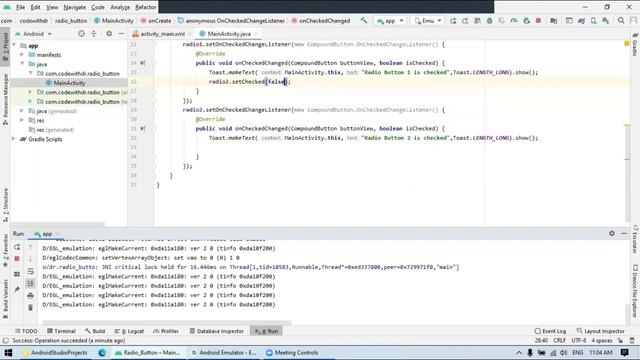Viewport: 640px width, 360px height.
Task: Select the MainActivity.java editor tab
Action: 229,34
